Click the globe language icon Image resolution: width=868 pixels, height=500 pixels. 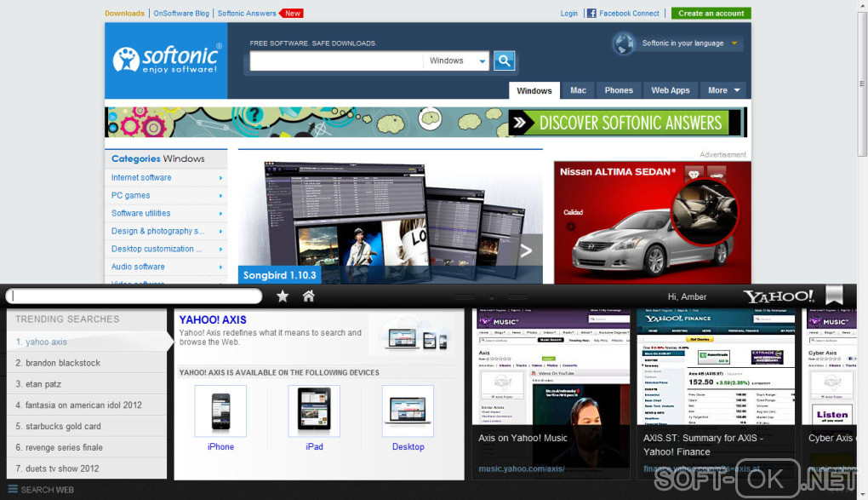coord(624,43)
